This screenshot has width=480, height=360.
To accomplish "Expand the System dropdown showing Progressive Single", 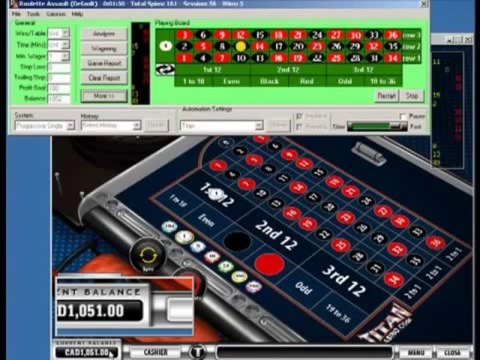I will pos(71,126).
